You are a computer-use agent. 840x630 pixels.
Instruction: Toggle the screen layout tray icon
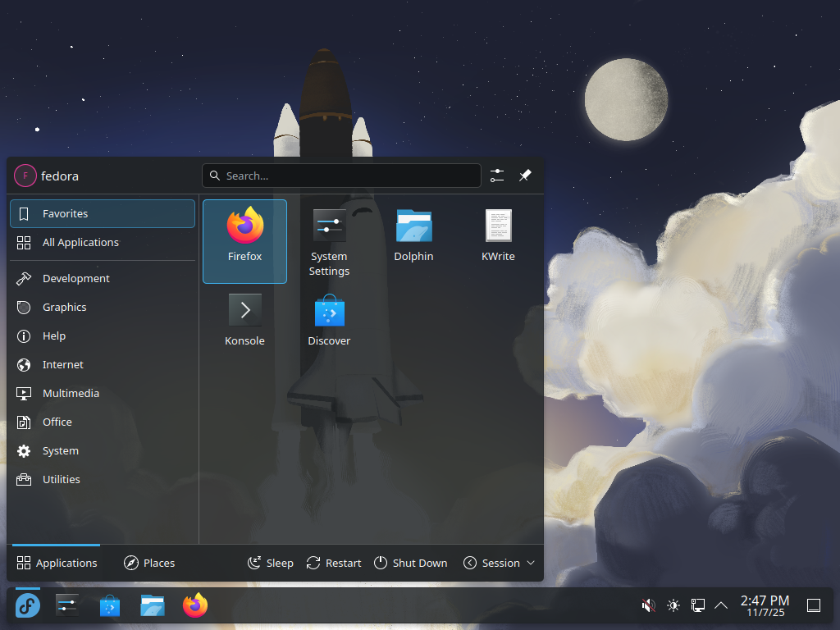(698, 605)
